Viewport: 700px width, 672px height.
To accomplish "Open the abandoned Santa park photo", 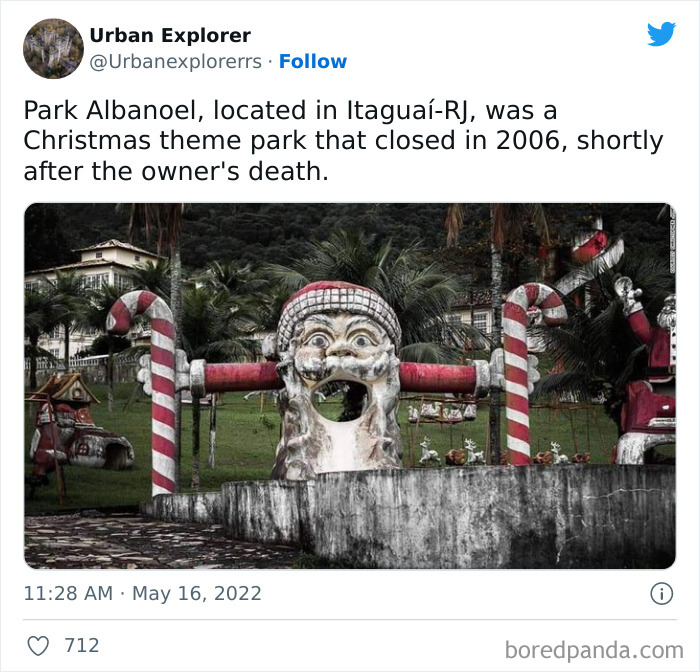I will point(350,386).
